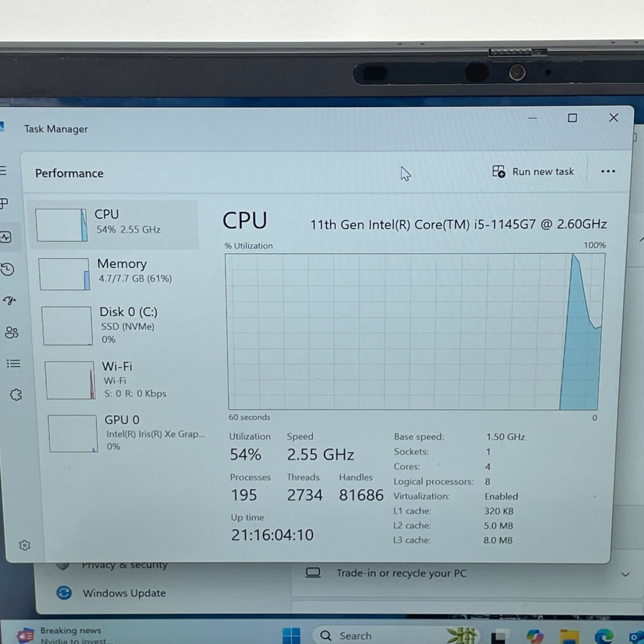This screenshot has height=644, width=644.
Task: Open Windows Update in Settings
Action: pos(124,593)
